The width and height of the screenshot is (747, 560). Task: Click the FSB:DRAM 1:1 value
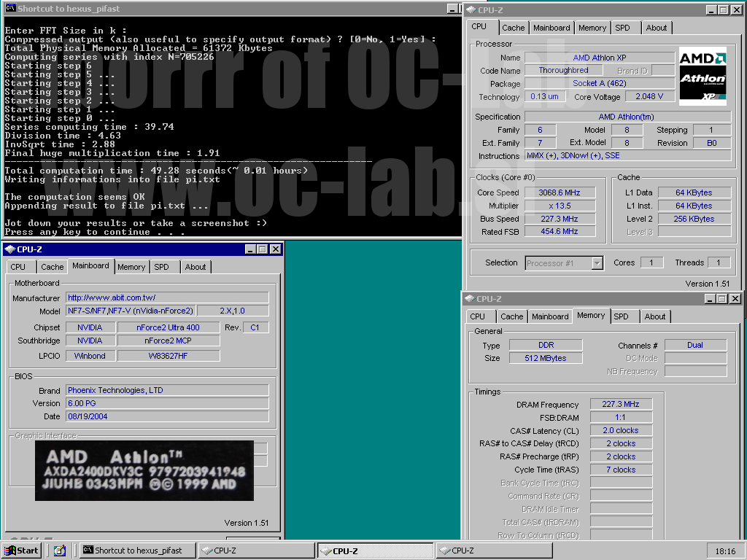pyautogui.click(x=621, y=417)
